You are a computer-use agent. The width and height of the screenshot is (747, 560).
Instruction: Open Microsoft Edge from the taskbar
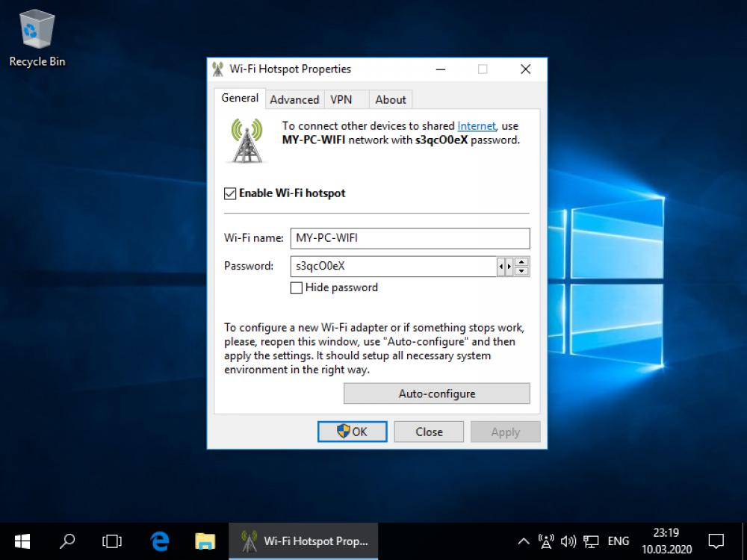point(160,541)
